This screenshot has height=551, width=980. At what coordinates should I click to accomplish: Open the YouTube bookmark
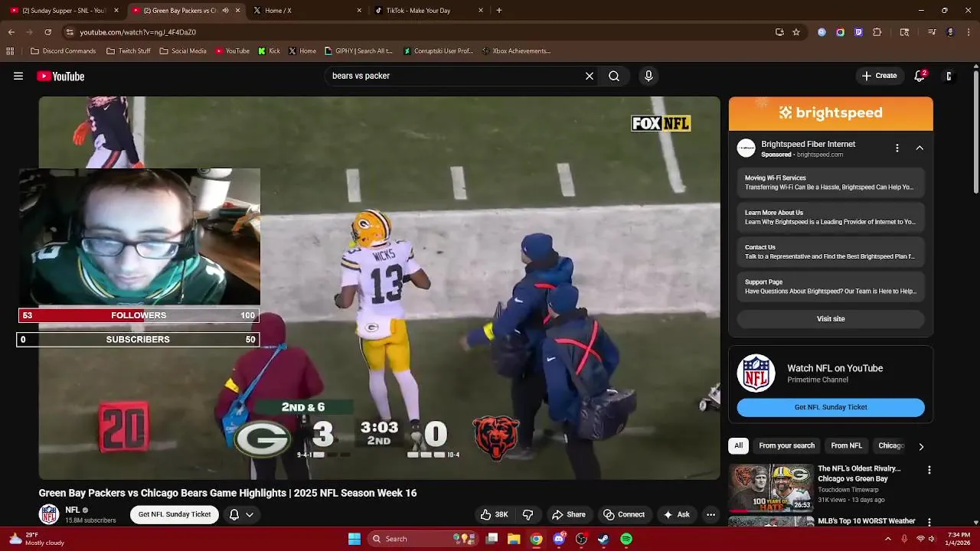(x=233, y=51)
